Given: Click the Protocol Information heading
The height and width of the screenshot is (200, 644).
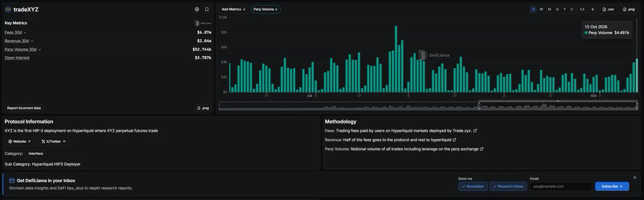Looking at the screenshot, I should (x=29, y=122).
